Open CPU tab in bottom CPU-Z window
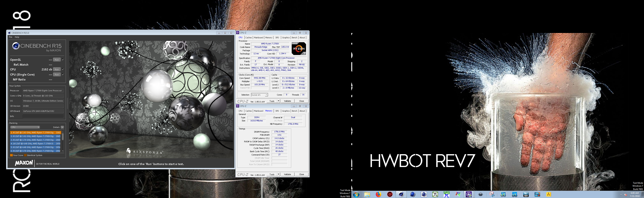Image resolution: width=644 pixels, height=198 pixels. coord(241,111)
